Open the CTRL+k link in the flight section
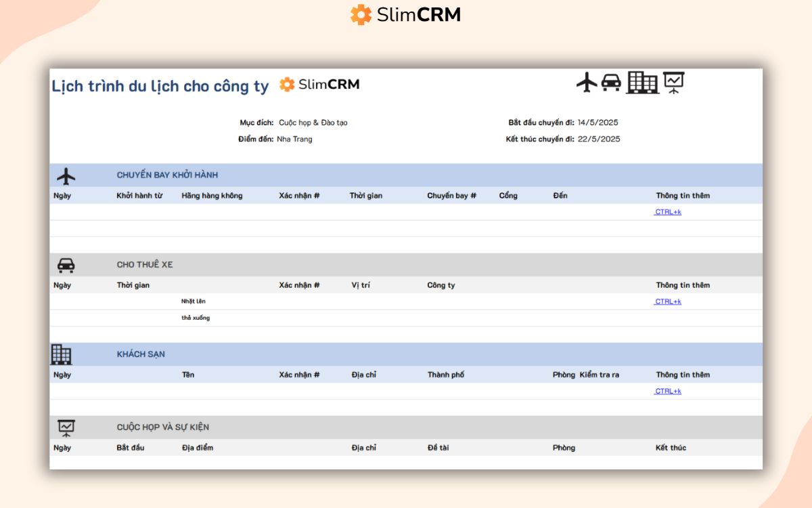Viewport: 812px width, 508px height. tap(668, 212)
